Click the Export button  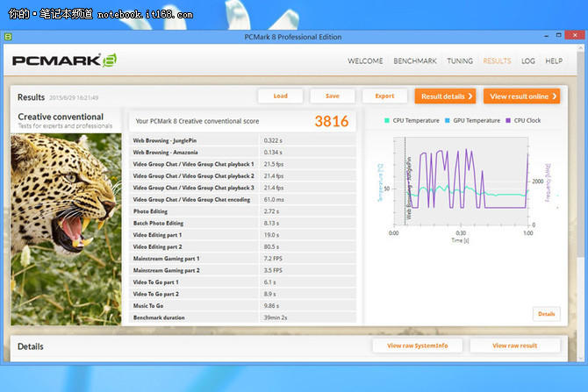[384, 96]
